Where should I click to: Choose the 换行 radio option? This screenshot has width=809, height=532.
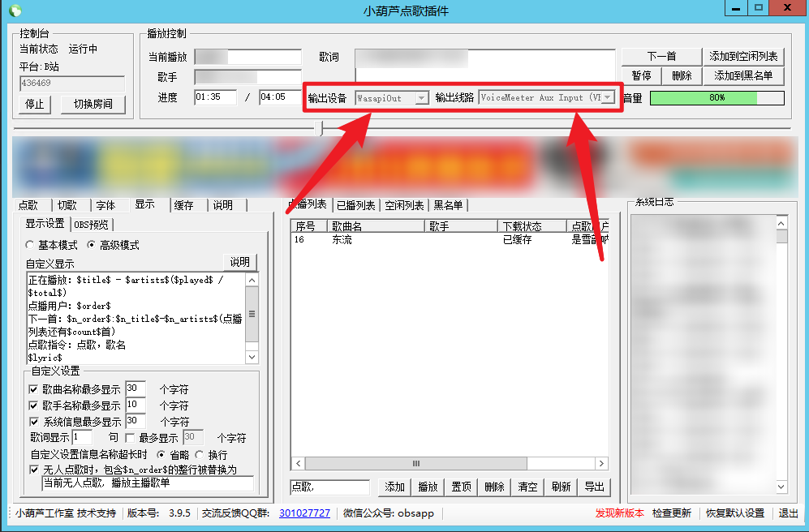coord(199,455)
